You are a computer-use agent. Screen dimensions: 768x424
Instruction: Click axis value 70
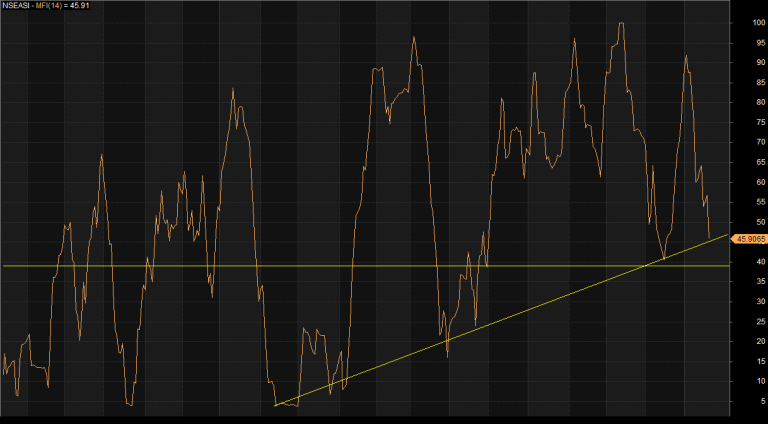pyautogui.click(x=761, y=142)
